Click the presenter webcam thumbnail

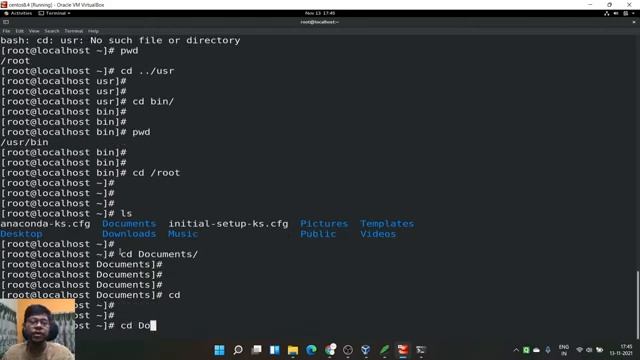coord(37,329)
